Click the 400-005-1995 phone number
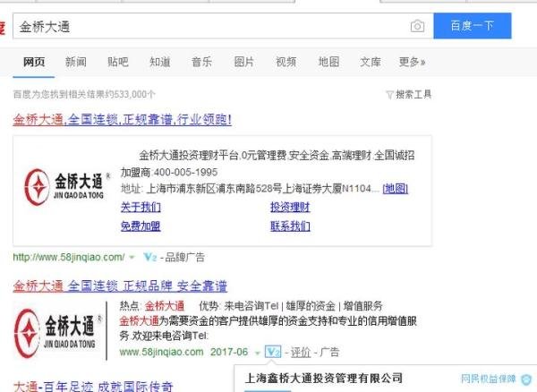 click(x=185, y=172)
